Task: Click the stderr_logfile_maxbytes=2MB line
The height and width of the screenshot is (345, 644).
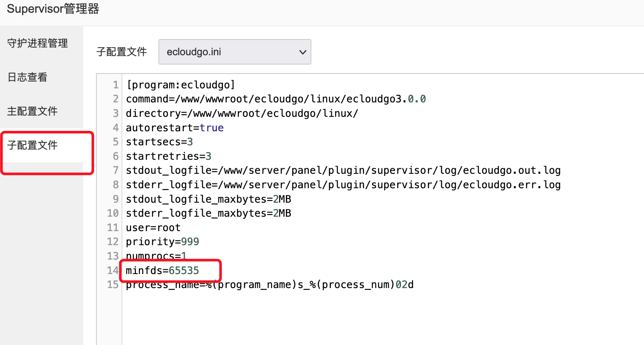Action: tap(208, 213)
